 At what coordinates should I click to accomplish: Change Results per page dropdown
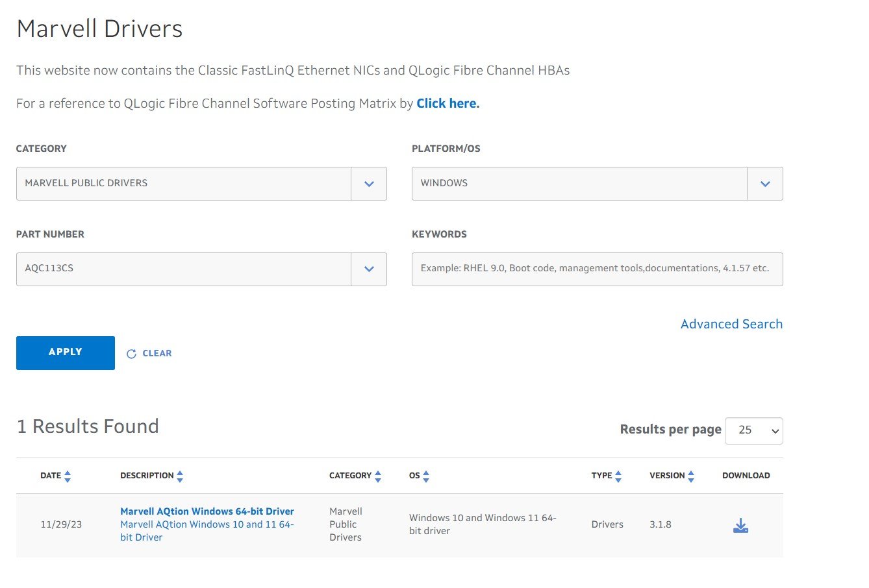753,431
